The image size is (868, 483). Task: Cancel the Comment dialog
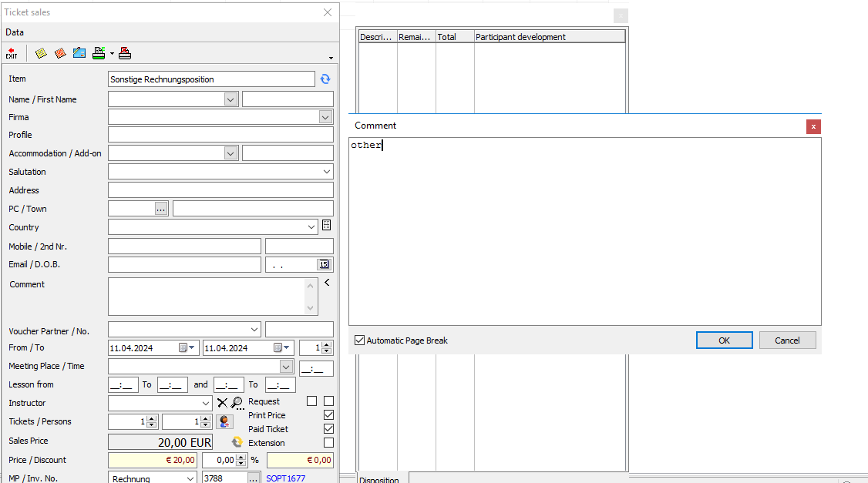[787, 340]
